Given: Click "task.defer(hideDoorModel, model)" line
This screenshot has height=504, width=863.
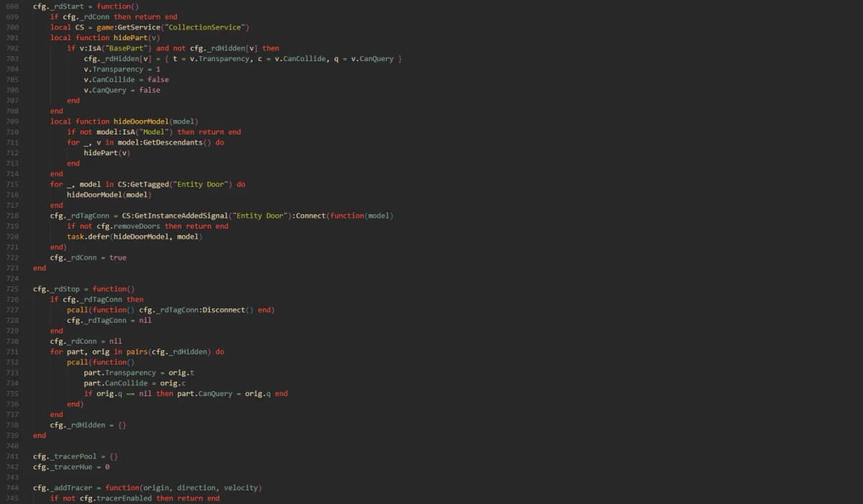Looking at the screenshot, I should [134, 237].
